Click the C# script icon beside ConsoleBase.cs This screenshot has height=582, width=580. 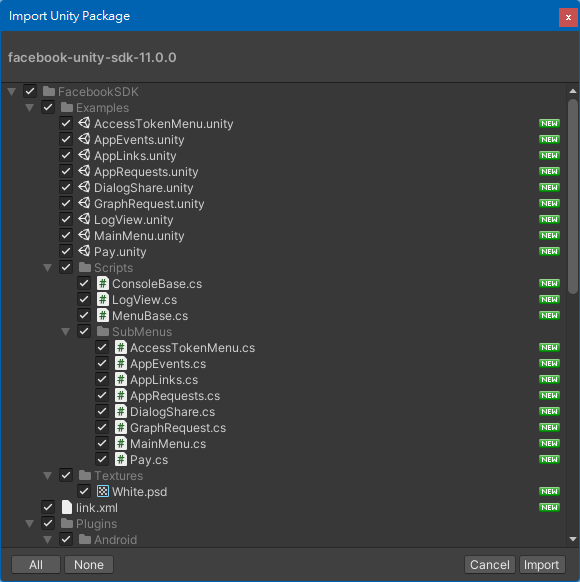[x=103, y=283]
